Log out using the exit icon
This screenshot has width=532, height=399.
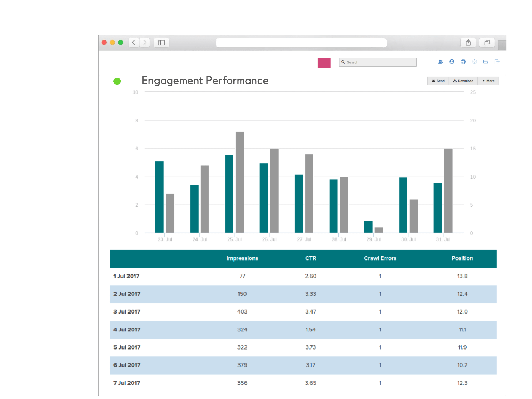click(x=497, y=62)
